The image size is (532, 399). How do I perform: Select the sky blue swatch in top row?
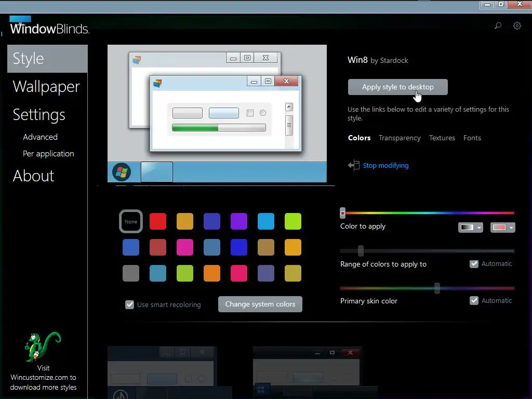pos(266,221)
